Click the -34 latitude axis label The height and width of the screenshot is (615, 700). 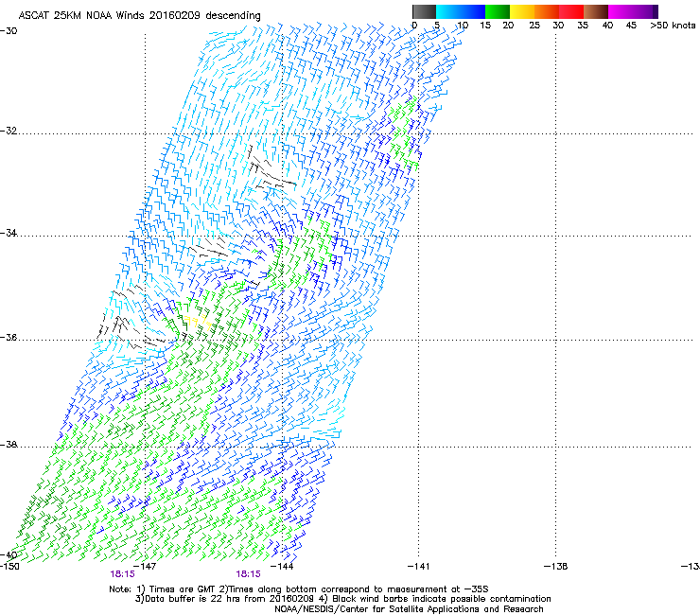pyautogui.click(x=9, y=233)
